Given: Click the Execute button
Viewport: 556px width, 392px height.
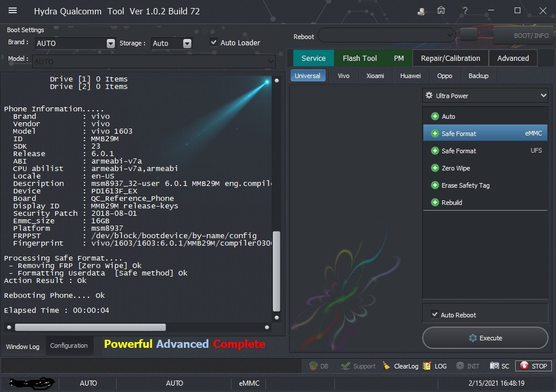Looking at the screenshot, I should click(485, 338).
